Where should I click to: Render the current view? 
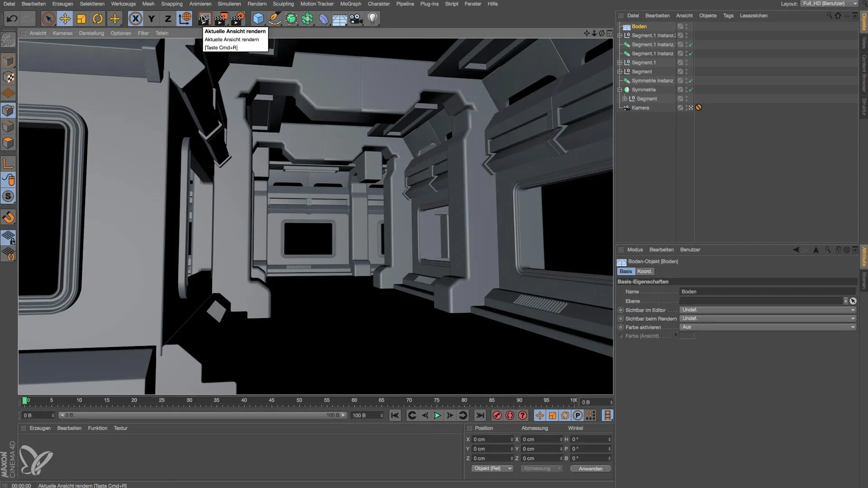(x=204, y=19)
